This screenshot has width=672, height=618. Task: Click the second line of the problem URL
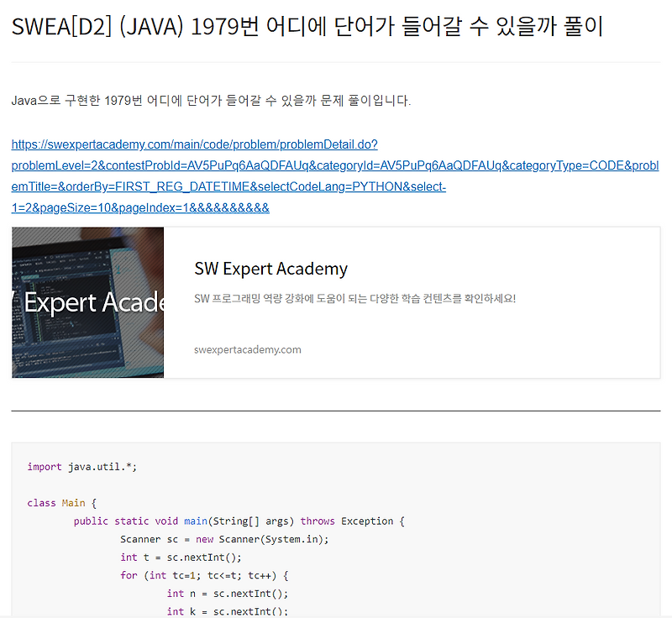pyautogui.click(x=334, y=166)
